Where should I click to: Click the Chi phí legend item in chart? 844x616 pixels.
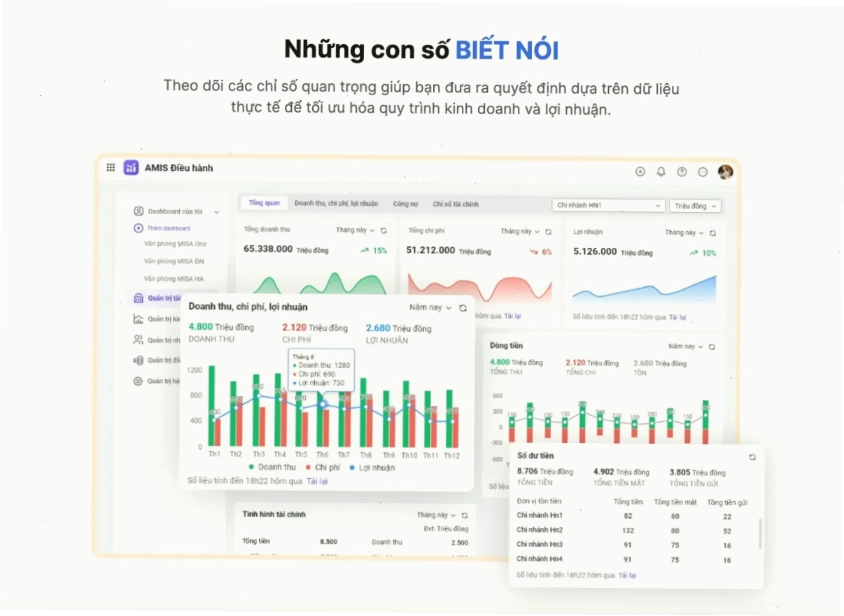tap(323, 468)
